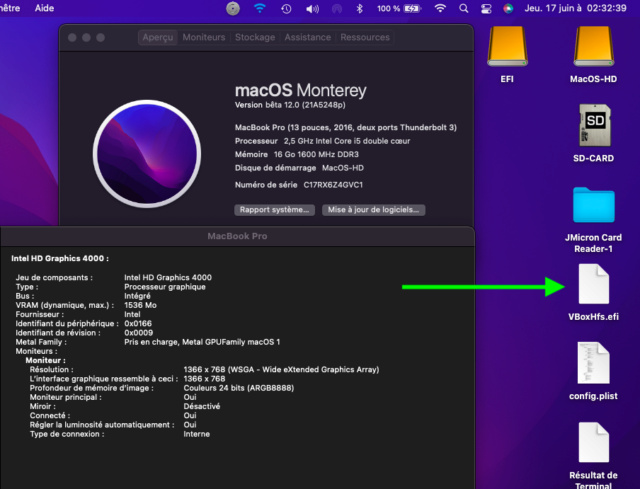
Task: Click the Type de connexion value Interne
Action: point(196,434)
